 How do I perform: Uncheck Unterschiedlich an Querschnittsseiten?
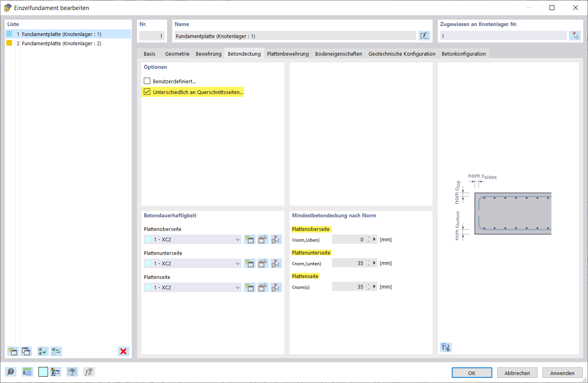147,92
